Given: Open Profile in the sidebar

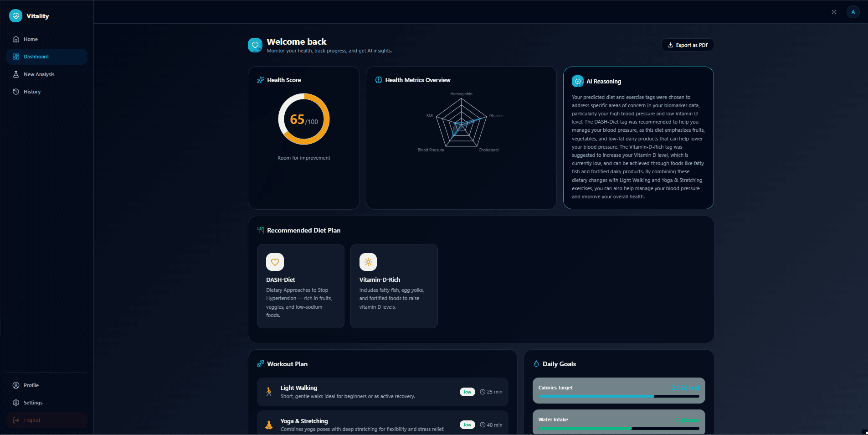Looking at the screenshot, I should [x=47, y=385].
